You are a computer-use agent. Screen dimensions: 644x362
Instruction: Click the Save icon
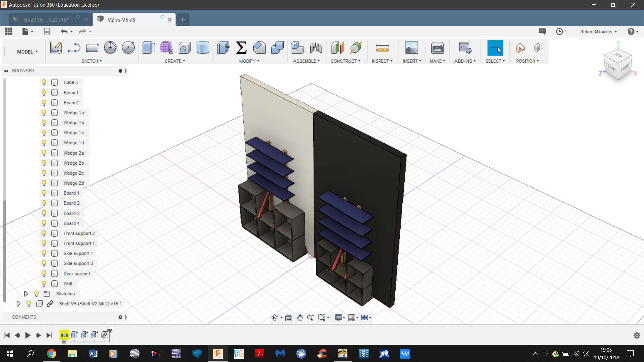pos(47,32)
